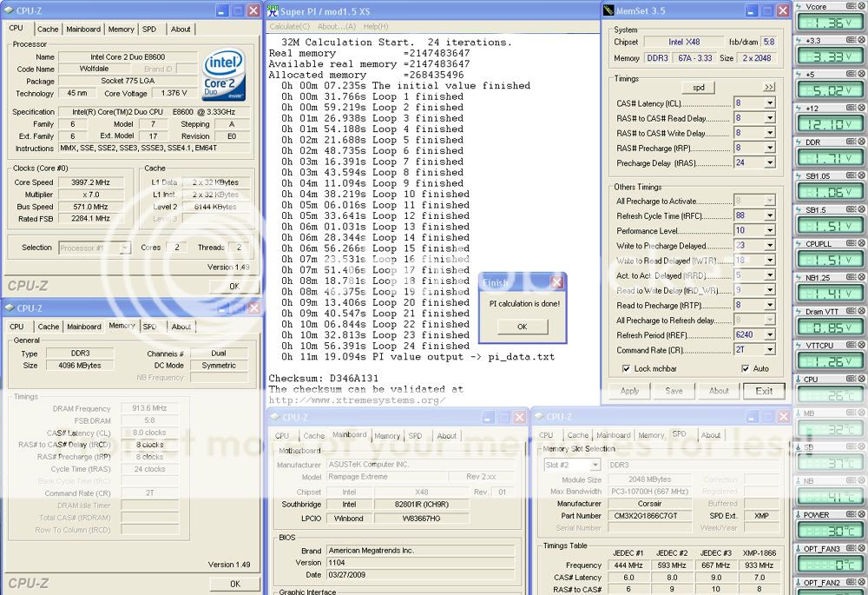
Task: Open the settings icon for the Vcore sensor
Action: tap(852, 7)
